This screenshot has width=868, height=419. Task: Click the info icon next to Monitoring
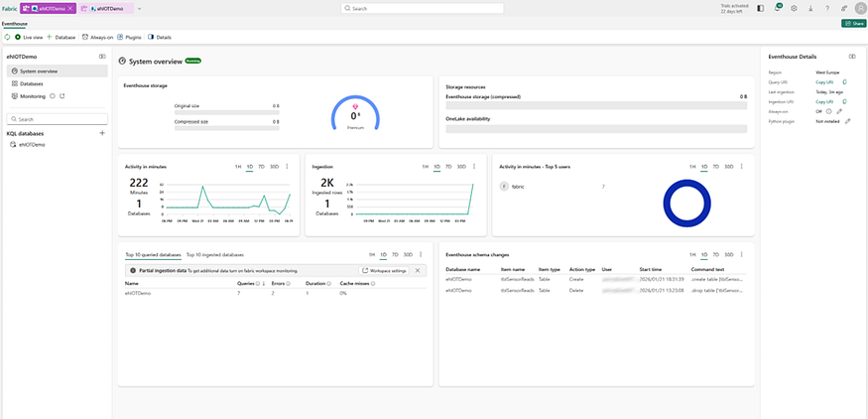pos(53,96)
